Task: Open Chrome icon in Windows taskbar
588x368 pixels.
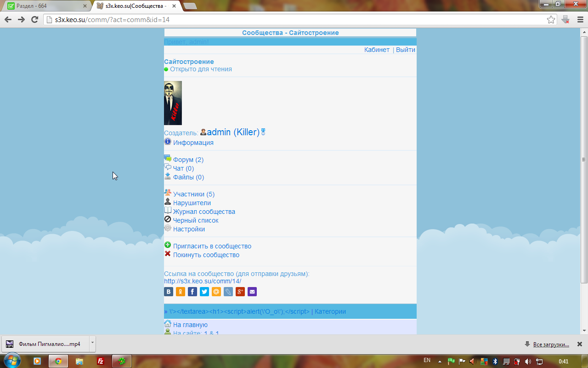Action: (x=58, y=361)
